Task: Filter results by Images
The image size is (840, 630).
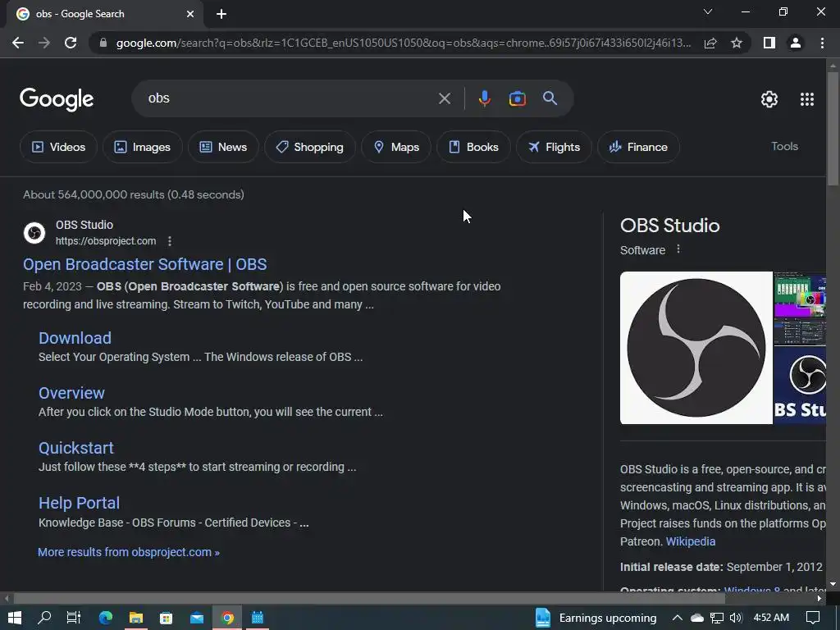Action: (143, 147)
